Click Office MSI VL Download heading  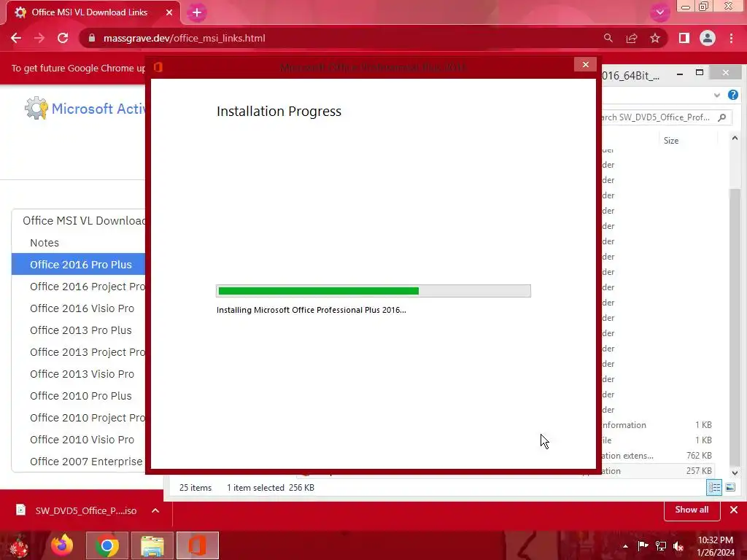pyautogui.click(x=84, y=220)
